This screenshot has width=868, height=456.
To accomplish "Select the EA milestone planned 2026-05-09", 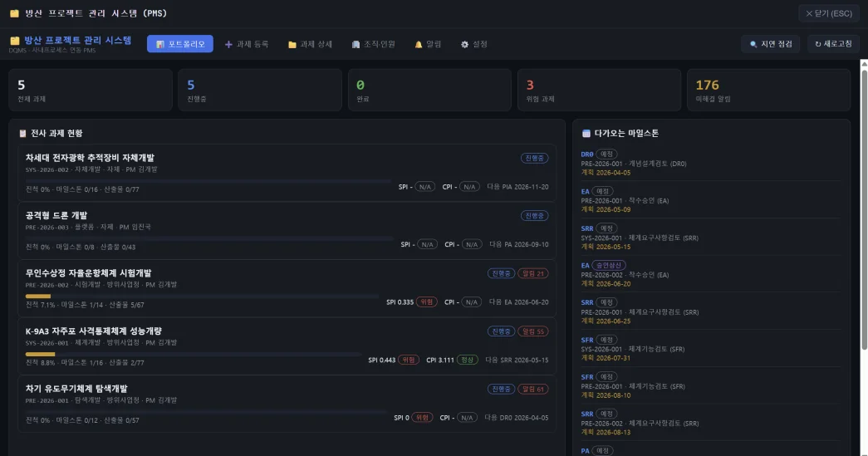I will click(x=711, y=200).
